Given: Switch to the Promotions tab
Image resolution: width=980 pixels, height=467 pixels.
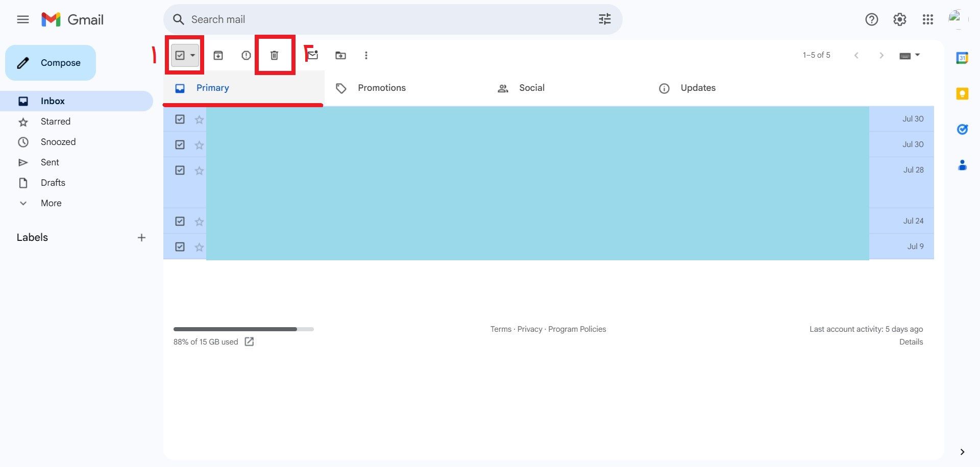Looking at the screenshot, I should 381,88.
